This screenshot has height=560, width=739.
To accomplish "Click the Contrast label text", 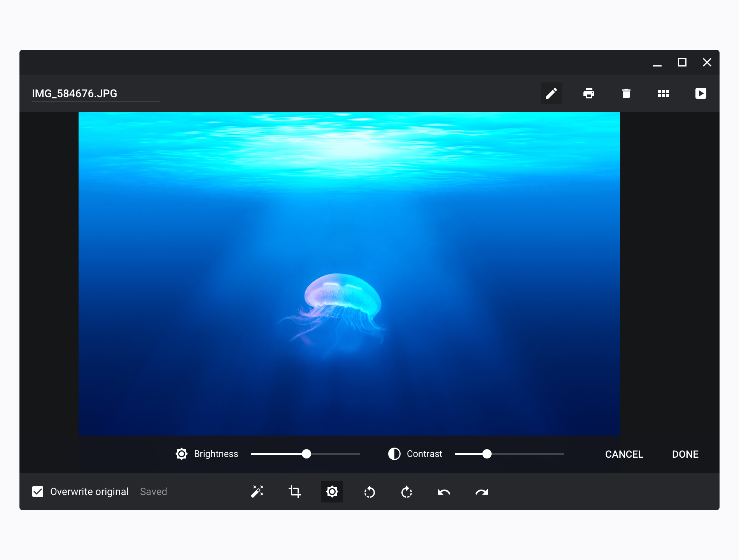I will coord(424,454).
